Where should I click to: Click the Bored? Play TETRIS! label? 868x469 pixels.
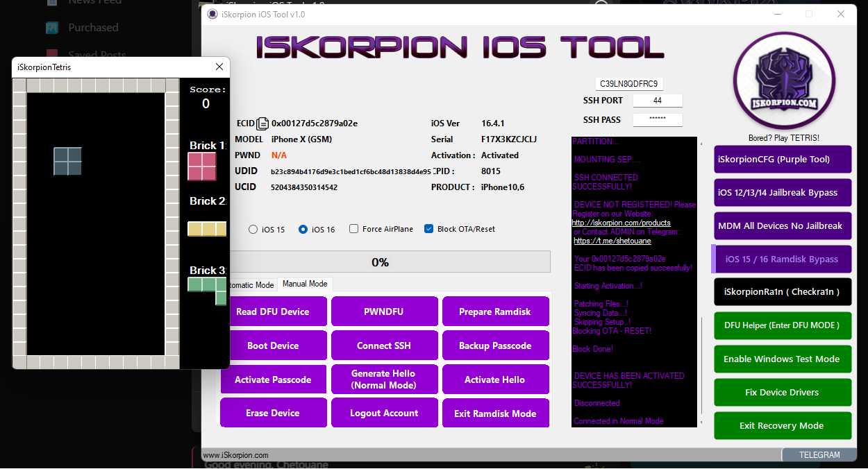pos(784,138)
